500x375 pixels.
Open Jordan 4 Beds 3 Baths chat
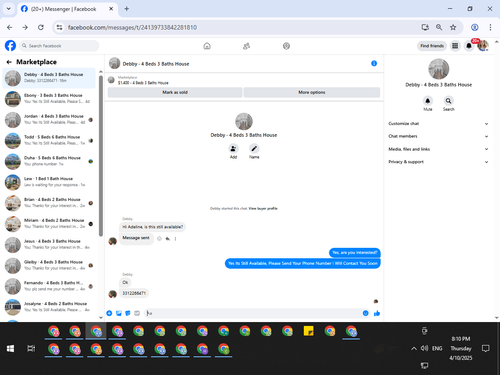[x=49, y=120]
